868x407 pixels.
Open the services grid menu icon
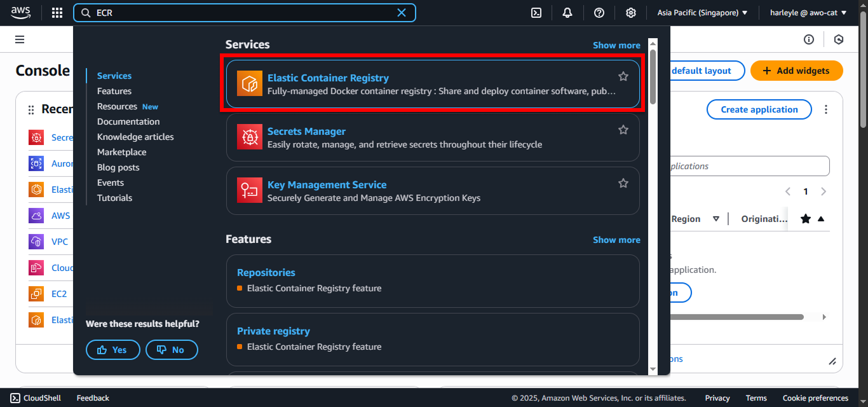(x=57, y=13)
